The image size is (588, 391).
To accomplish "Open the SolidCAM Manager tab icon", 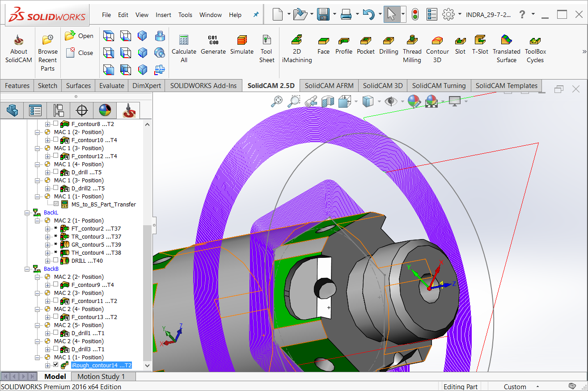I will click(128, 110).
